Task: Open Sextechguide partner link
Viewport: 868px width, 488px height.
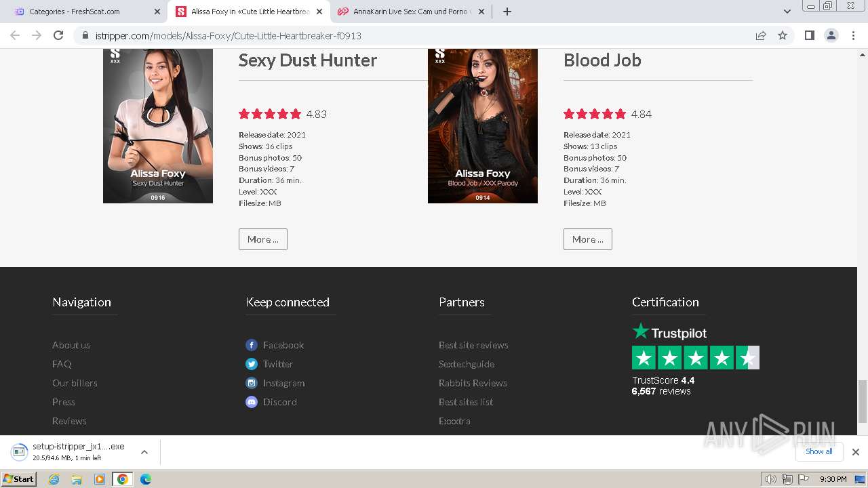Action: [x=467, y=364]
